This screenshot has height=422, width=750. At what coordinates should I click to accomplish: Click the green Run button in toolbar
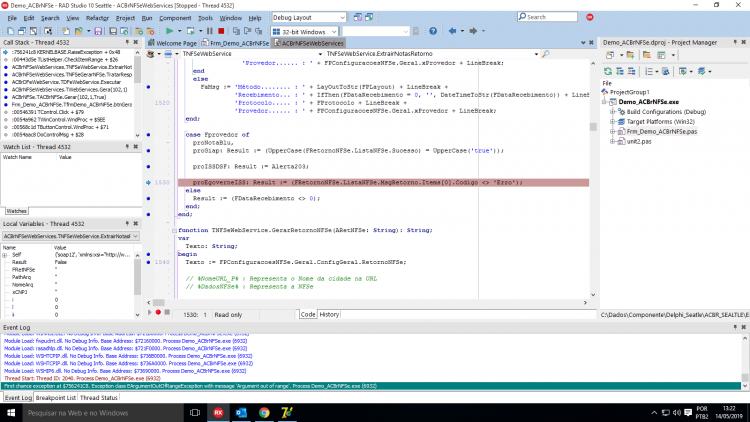coord(169,31)
